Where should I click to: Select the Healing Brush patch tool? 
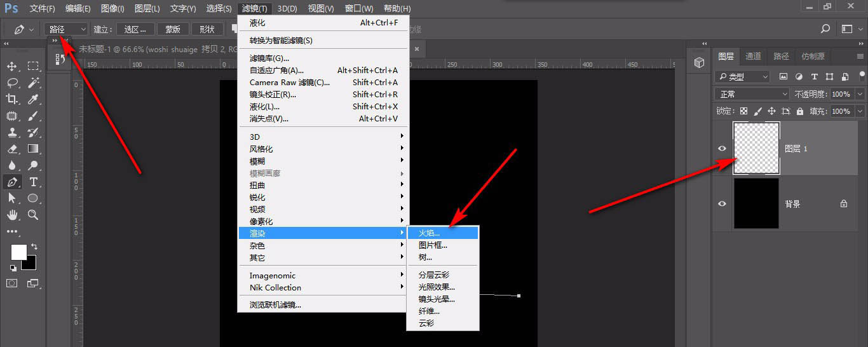pos(11,116)
